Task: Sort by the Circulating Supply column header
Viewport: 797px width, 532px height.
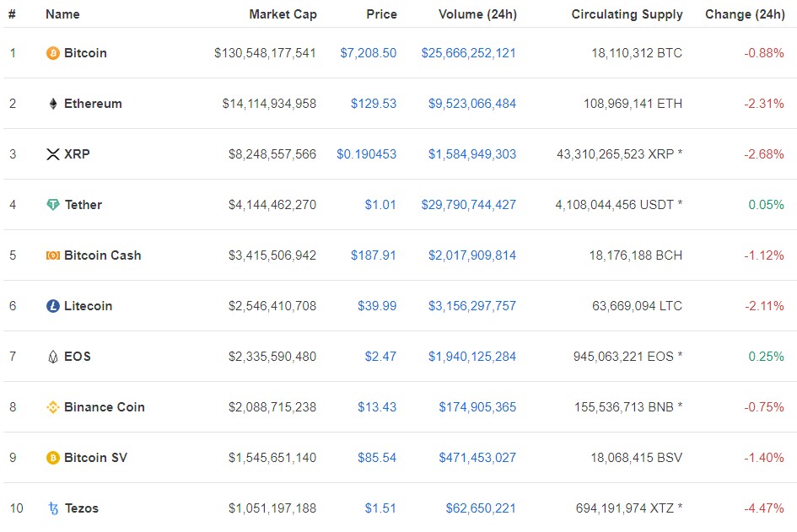Action: click(627, 14)
